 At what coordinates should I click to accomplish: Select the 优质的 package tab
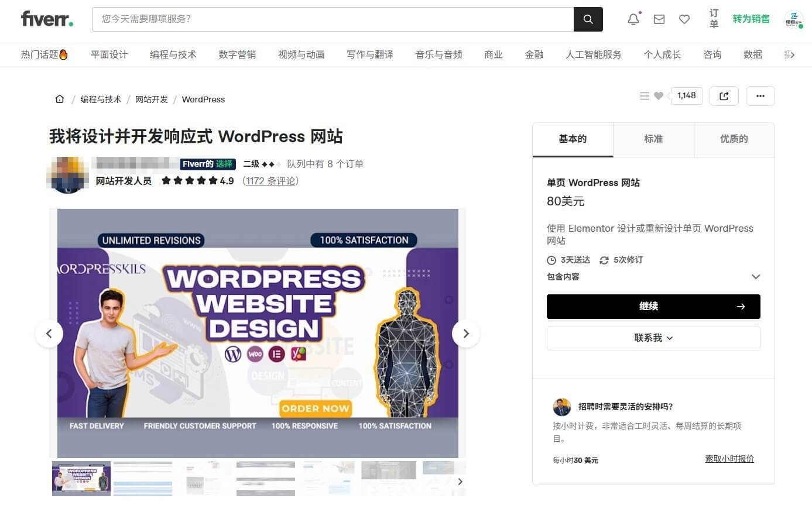[x=734, y=139]
